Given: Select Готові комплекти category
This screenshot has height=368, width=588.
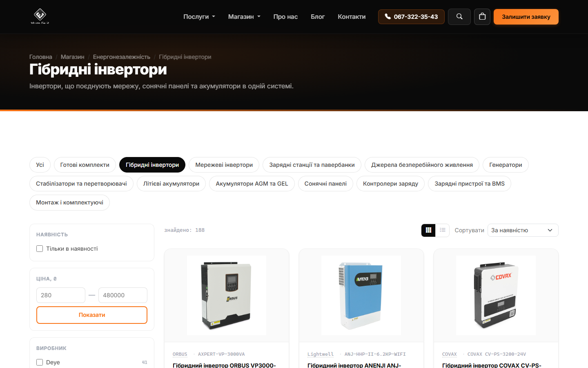Looking at the screenshot, I should pos(85,165).
